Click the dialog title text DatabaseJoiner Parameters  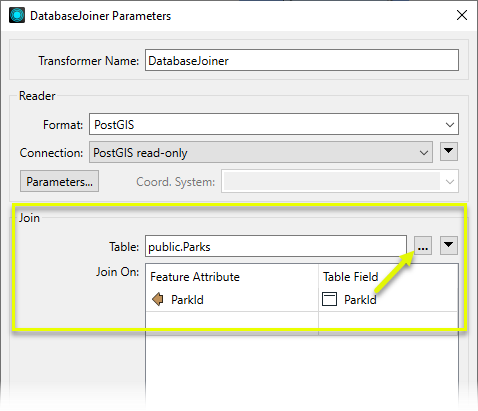(x=100, y=16)
